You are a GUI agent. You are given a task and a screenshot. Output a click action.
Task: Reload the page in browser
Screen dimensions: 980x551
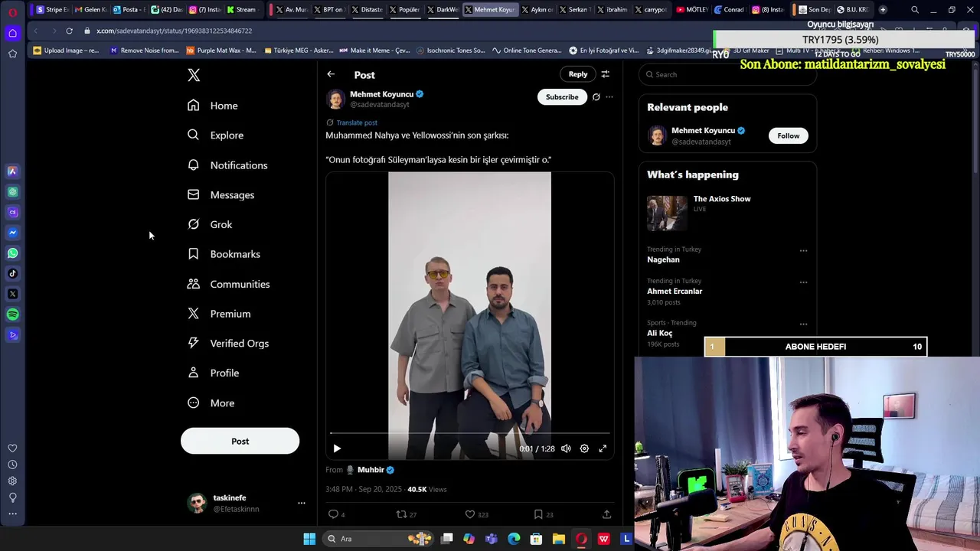tap(69, 31)
